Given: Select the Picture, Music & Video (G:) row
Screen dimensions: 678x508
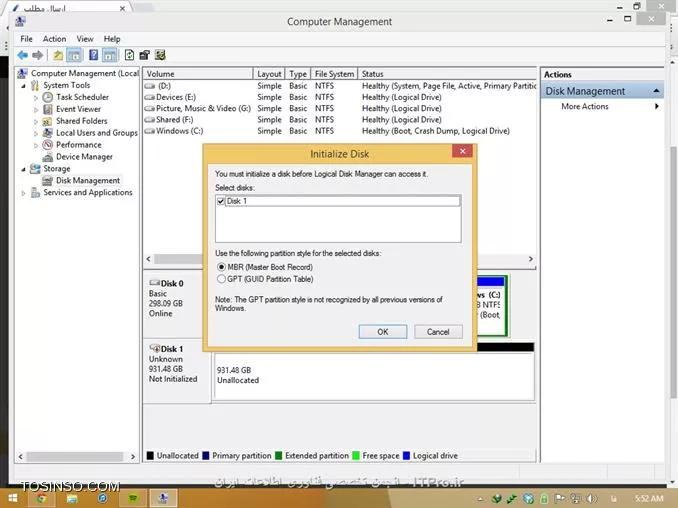Looking at the screenshot, I should pos(339,109).
